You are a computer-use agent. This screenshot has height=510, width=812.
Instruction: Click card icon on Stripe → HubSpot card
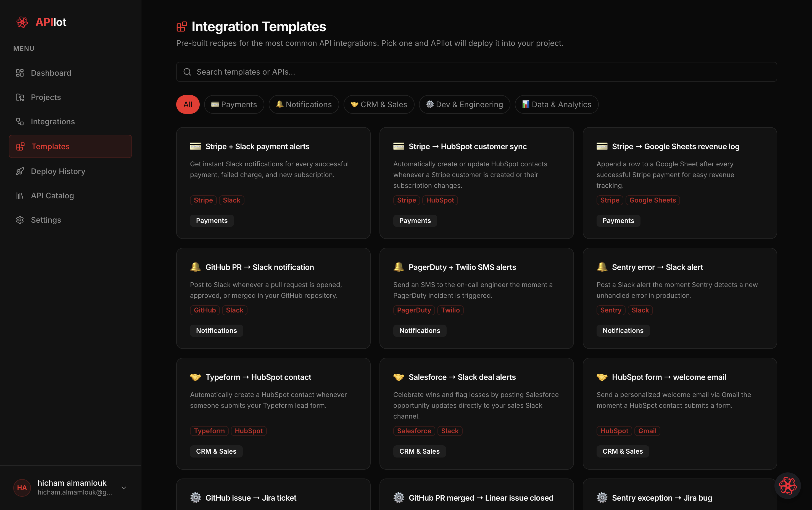click(x=399, y=146)
